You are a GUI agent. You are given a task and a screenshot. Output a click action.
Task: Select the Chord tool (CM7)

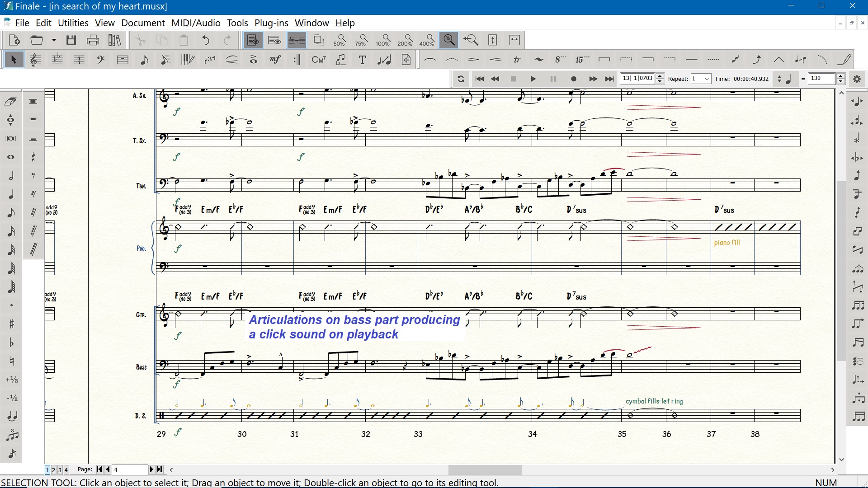pyautogui.click(x=319, y=60)
